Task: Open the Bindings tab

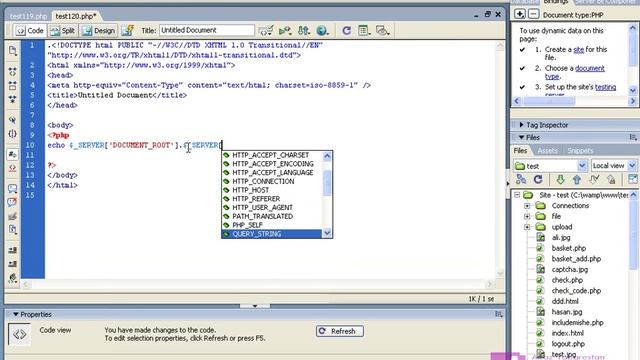Action: (x=556, y=2)
